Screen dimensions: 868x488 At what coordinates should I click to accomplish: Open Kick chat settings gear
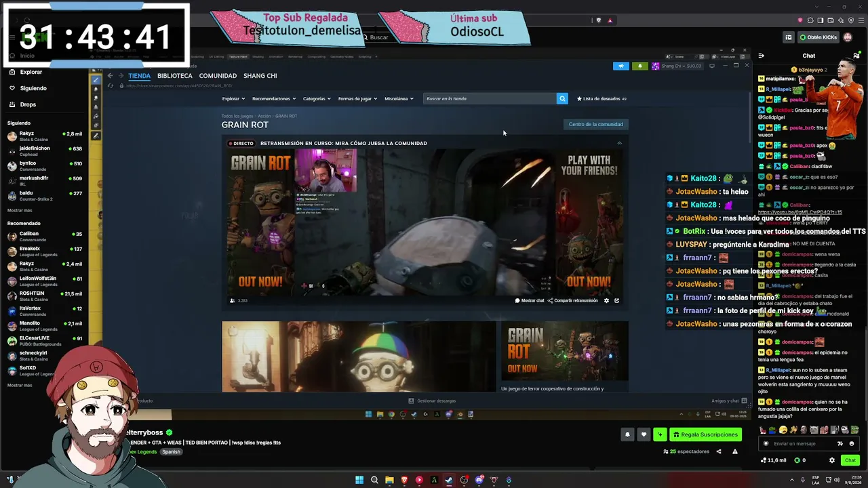click(x=832, y=460)
